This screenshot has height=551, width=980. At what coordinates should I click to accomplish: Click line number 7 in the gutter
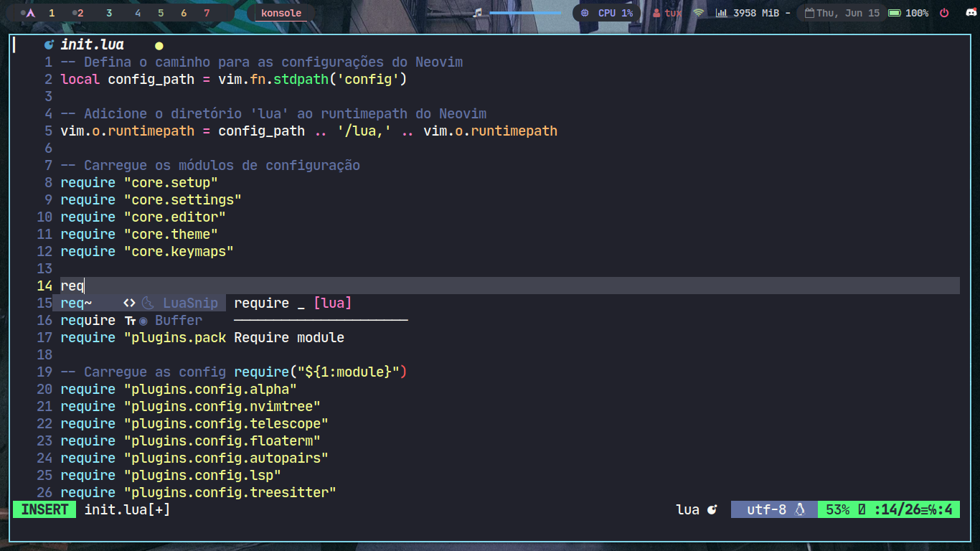pyautogui.click(x=49, y=165)
